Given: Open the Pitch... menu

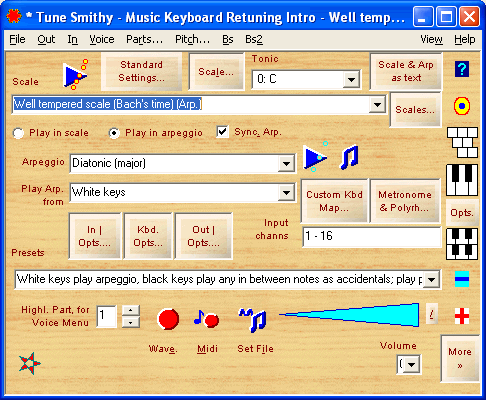Looking at the screenshot, I should tap(192, 39).
